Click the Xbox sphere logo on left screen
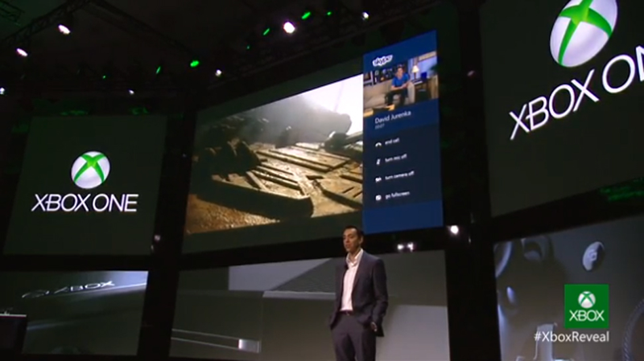This screenshot has width=644, height=361. click(90, 170)
